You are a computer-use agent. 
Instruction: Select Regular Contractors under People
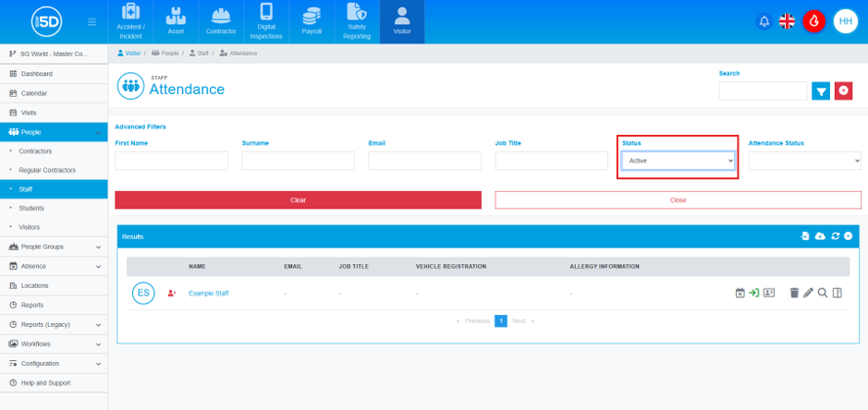(x=54, y=170)
